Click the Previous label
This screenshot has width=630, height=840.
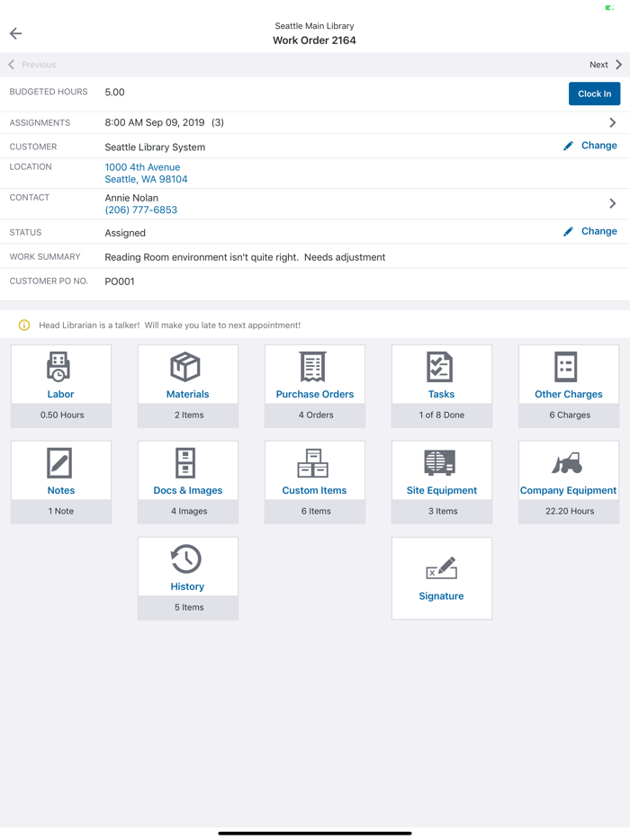(x=39, y=65)
